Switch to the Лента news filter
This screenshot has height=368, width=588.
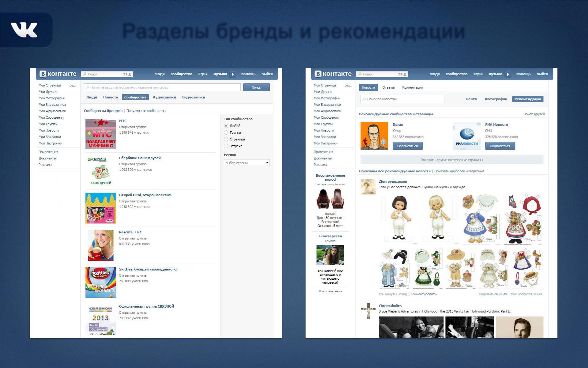[471, 99]
